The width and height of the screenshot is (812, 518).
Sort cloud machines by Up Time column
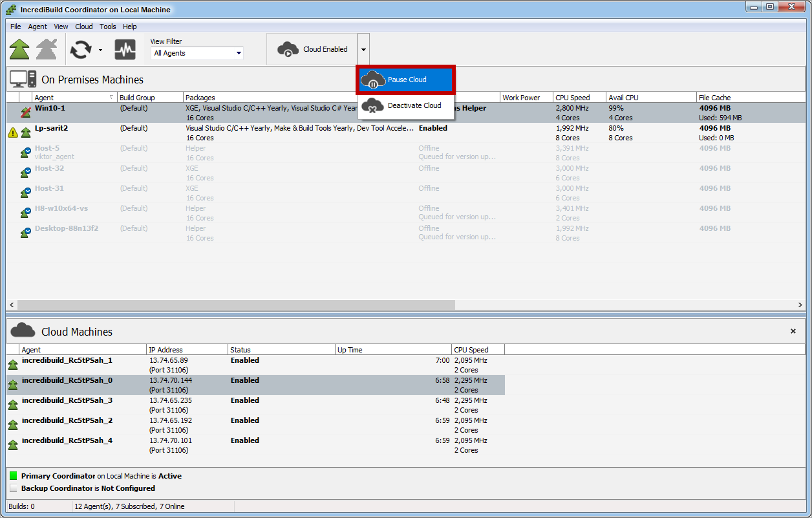click(x=393, y=350)
